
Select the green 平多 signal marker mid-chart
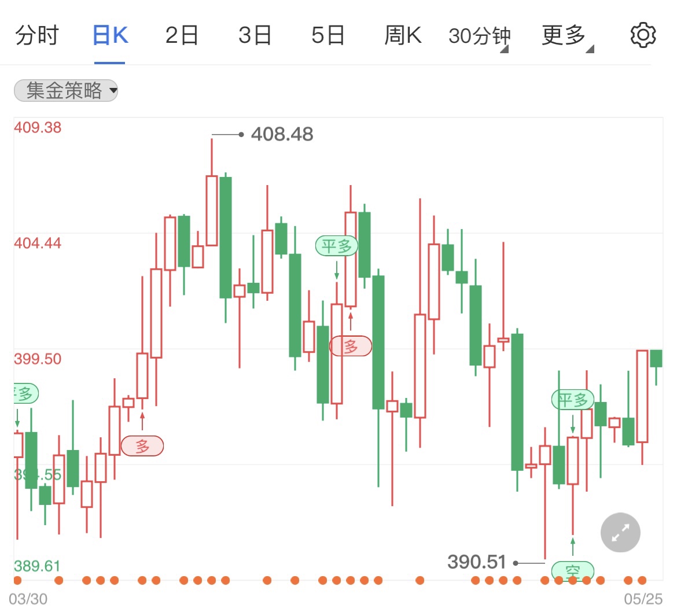(x=337, y=246)
